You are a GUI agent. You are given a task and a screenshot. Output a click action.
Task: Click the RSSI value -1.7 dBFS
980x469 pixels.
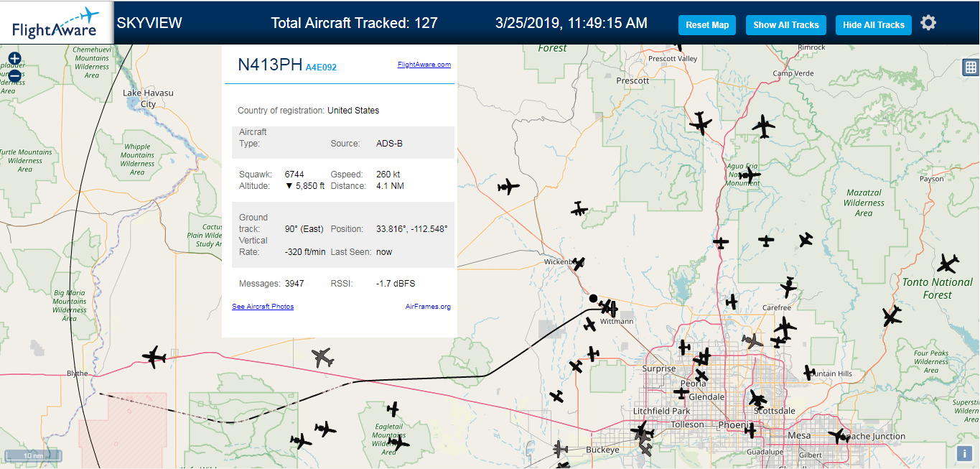394,284
